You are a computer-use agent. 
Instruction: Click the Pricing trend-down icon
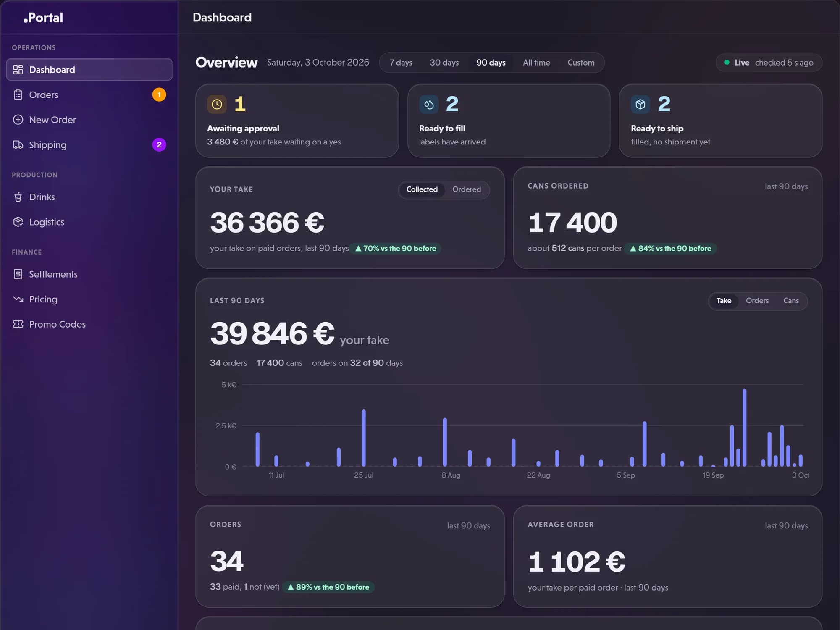18,299
